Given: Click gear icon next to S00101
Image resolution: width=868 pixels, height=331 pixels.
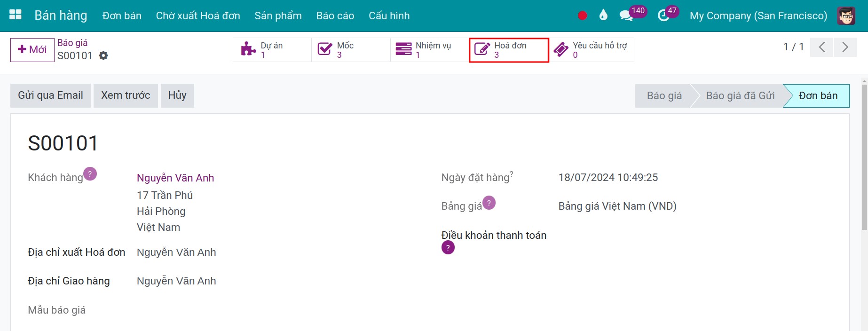Looking at the screenshot, I should (x=103, y=56).
